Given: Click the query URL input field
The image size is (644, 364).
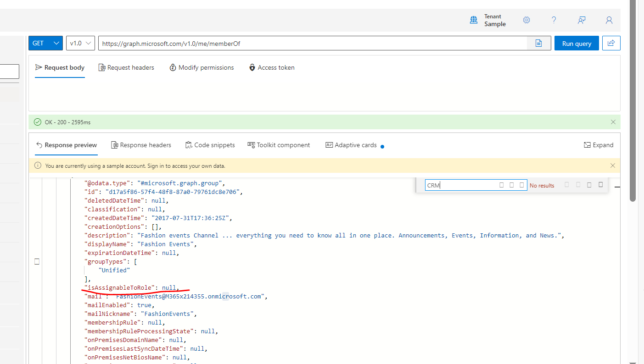Looking at the screenshot, I should point(313,43).
